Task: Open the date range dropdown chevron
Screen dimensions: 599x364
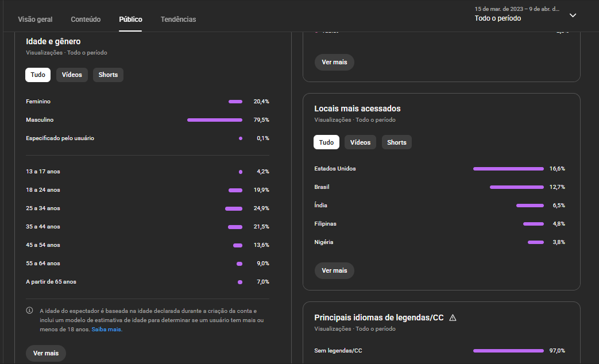Action: [573, 16]
